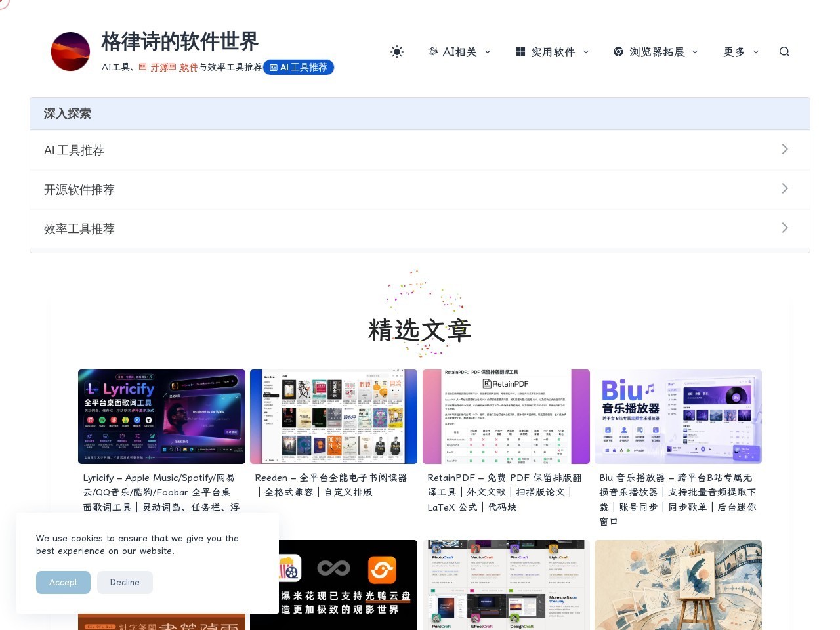Open the AI工具推荐 row
The width and height of the screenshot is (840, 630).
click(x=420, y=150)
